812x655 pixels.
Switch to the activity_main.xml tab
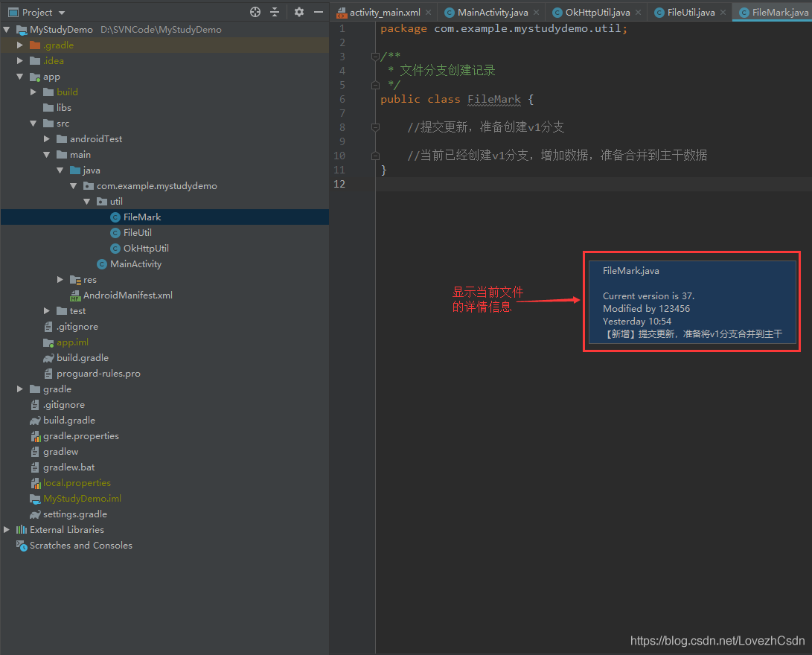coord(384,13)
